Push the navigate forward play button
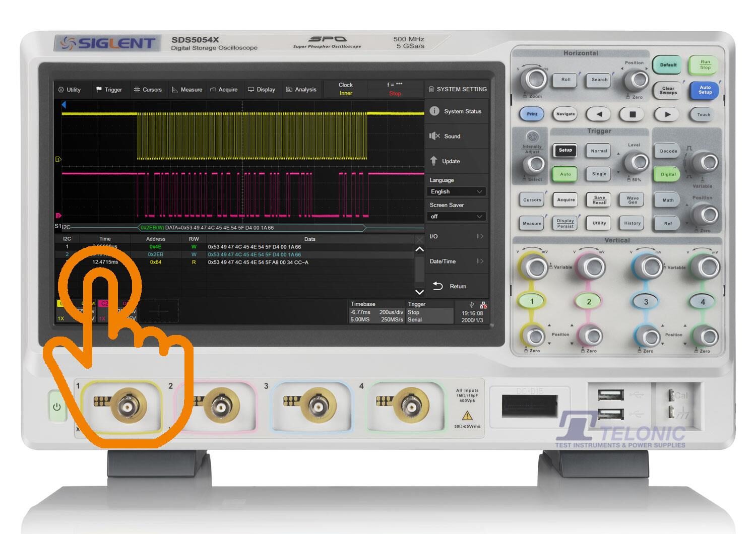Viewport: 756px width, 534px height. 667,114
